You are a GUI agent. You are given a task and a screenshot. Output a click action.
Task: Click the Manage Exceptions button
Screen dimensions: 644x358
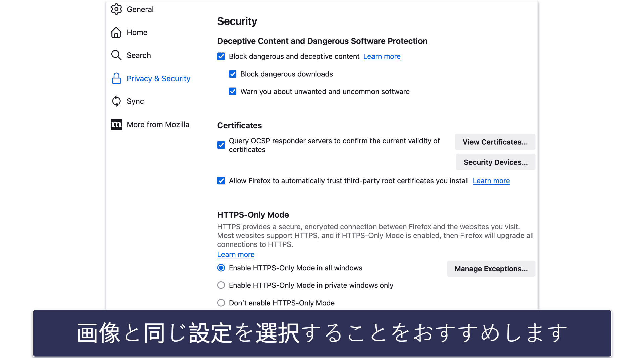pos(491,269)
